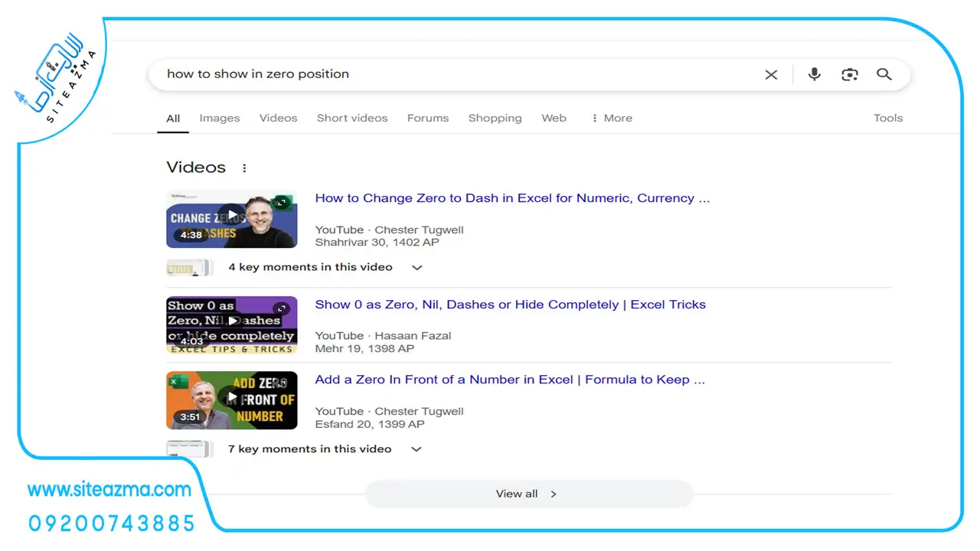Screen dimensions: 980x551
Task: Play the Change Zero to Dash video thumbnail
Action: coord(231,219)
